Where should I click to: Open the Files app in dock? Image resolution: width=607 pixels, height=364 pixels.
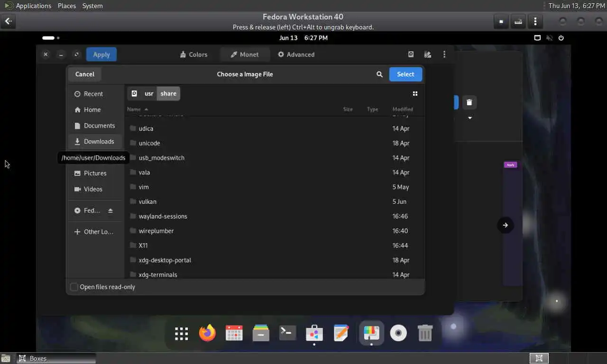pos(261,333)
